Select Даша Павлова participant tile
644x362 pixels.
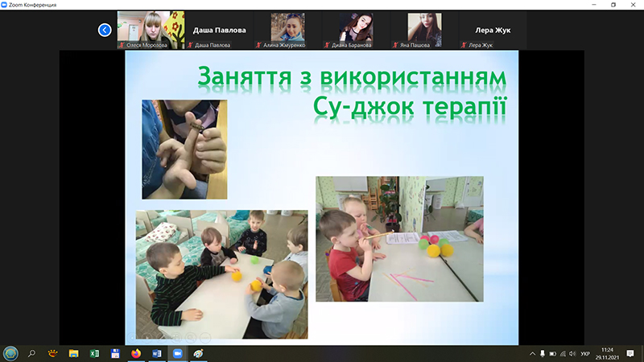(x=219, y=30)
